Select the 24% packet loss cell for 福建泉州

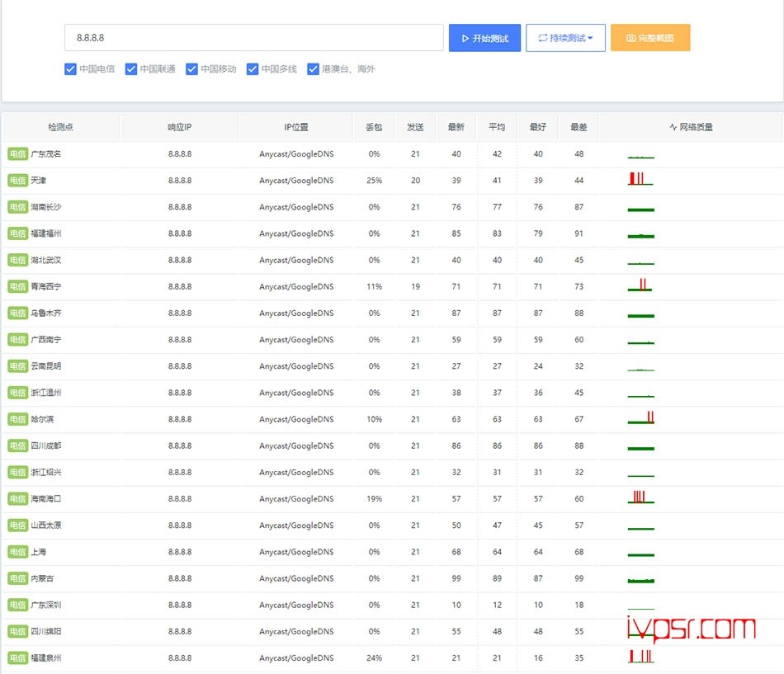[x=374, y=658]
